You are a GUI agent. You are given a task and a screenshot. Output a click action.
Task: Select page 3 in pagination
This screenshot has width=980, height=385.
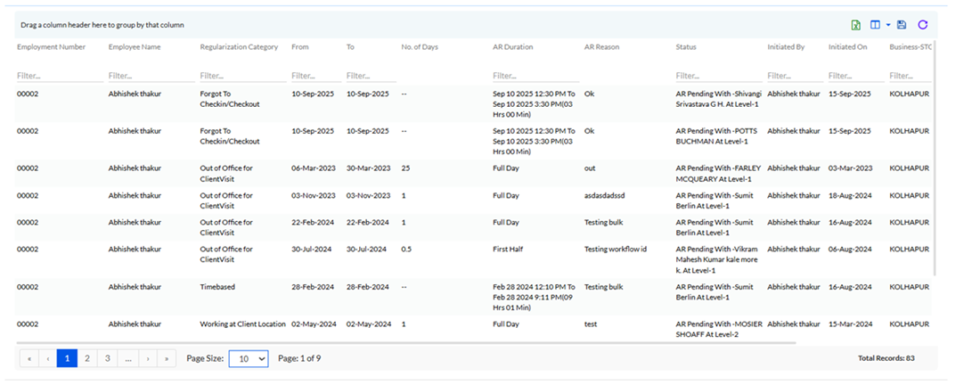[107, 358]
